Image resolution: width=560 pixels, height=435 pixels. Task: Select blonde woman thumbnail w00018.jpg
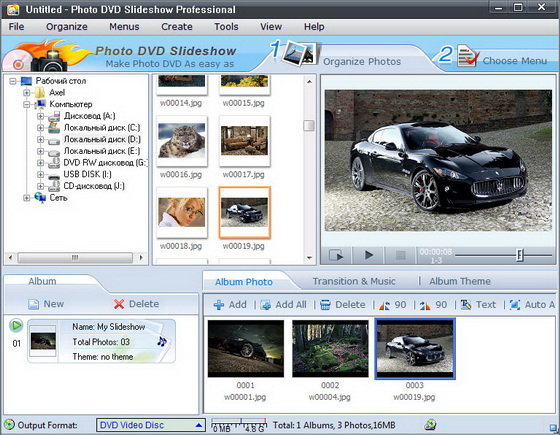(x=182, y=212)
